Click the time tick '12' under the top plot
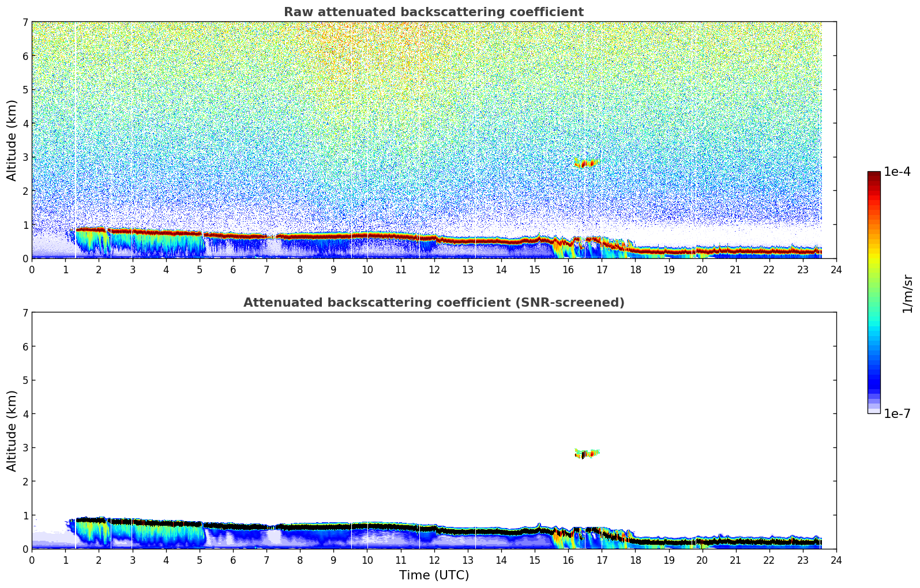The height and width of the screenshot is (588, 920). click(x=434, y=269)
